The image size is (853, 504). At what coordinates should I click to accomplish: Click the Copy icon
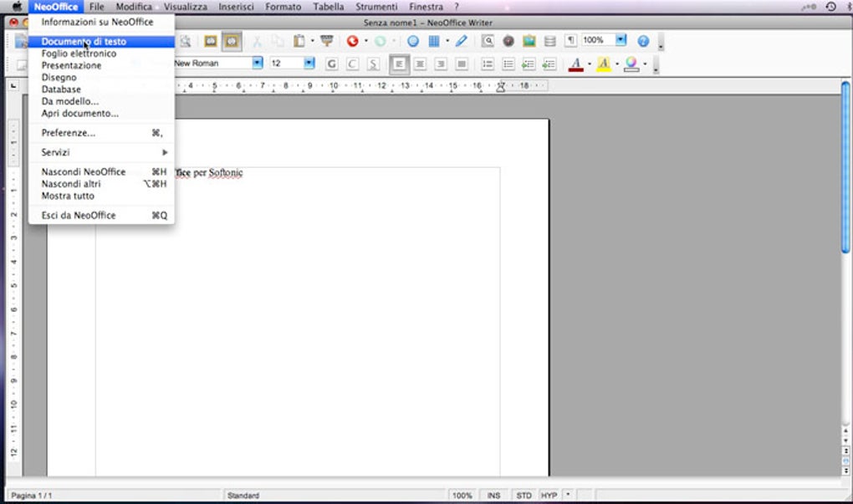(278, 41)
